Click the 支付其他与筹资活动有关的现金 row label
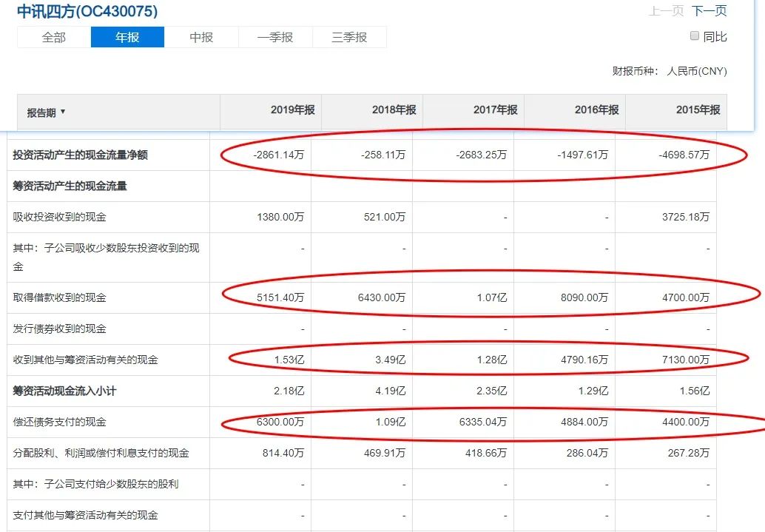Screen dimensions: 765x532 [85, 516]
